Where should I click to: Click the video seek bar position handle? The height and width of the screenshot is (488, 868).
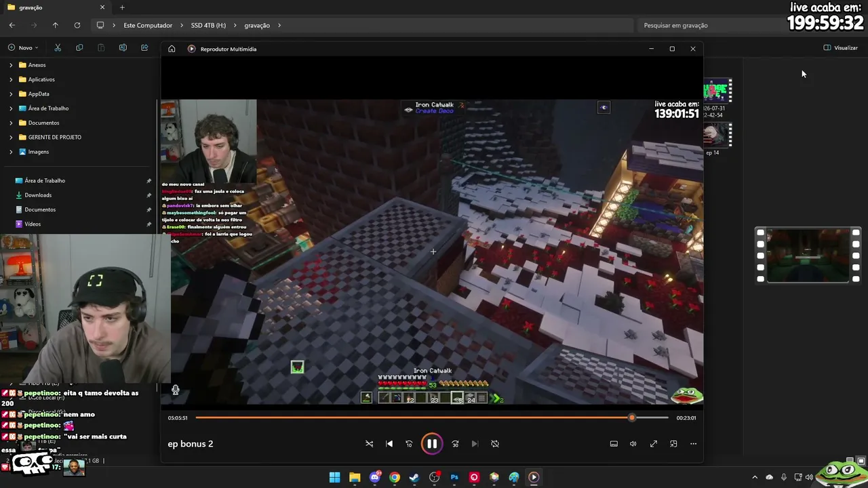[632, 418]
